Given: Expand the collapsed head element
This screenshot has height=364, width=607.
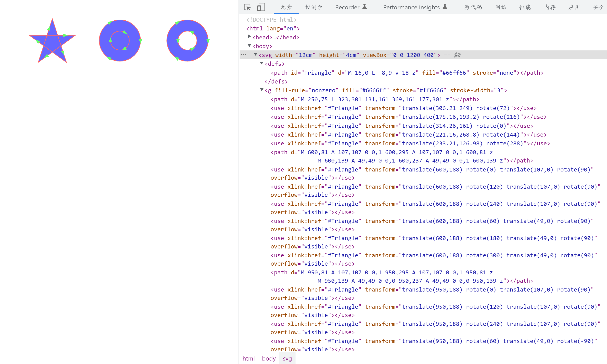Looking at the screenshot, I should (249, 37).
